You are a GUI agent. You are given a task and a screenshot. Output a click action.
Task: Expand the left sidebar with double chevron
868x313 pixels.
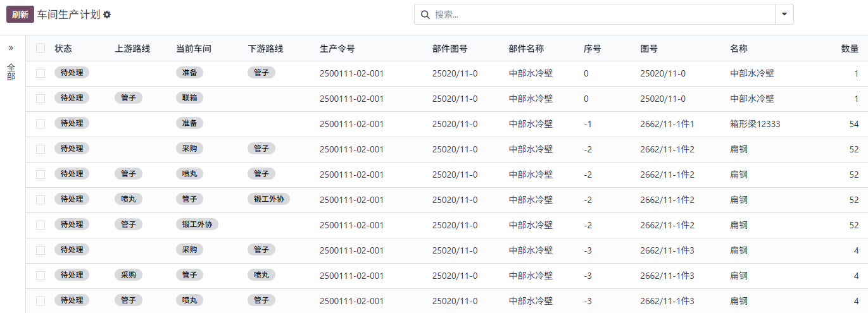click(x=11, y=48)
